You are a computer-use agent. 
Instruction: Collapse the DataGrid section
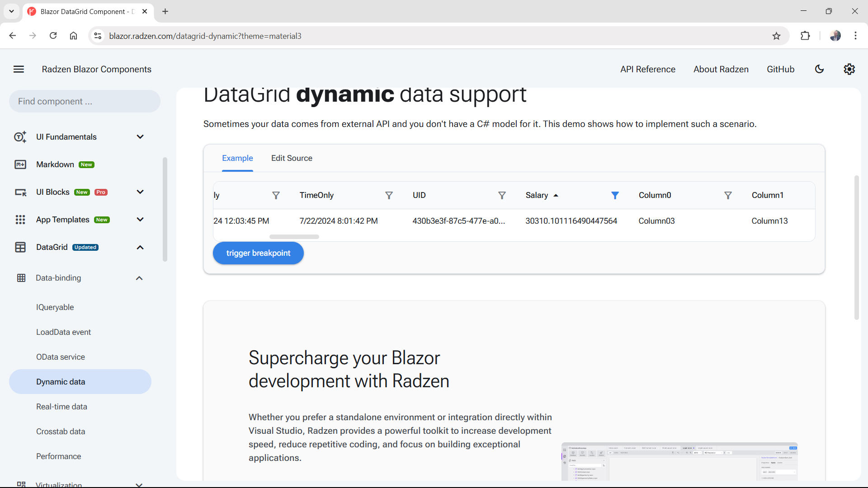coord(140,247)
